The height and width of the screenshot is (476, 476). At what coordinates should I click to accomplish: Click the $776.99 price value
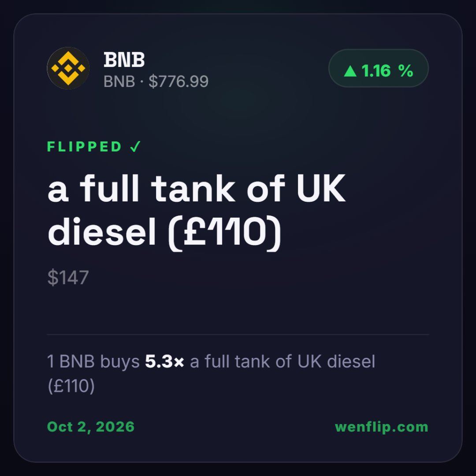tap(178, 82)
